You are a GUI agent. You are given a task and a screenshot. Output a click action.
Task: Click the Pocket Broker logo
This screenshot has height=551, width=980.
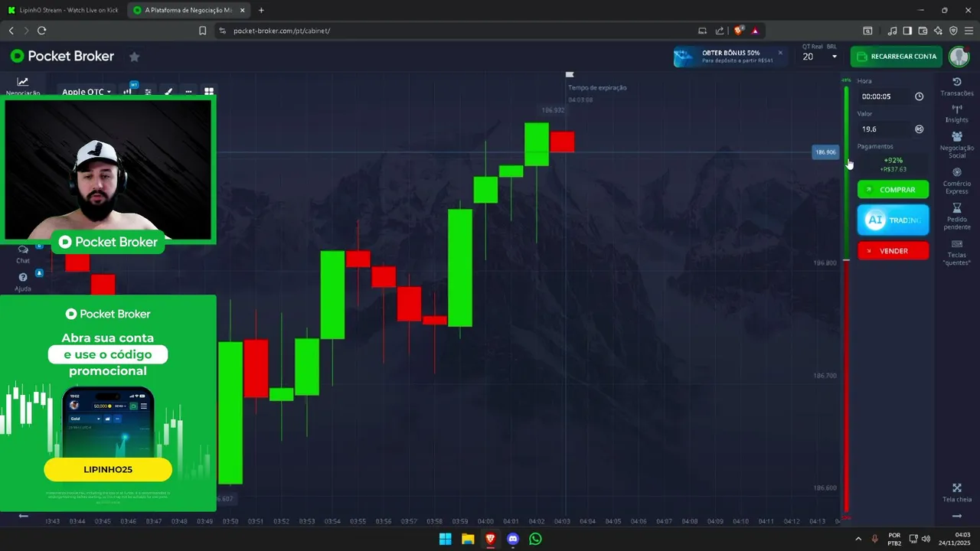(x=62, y=56)
